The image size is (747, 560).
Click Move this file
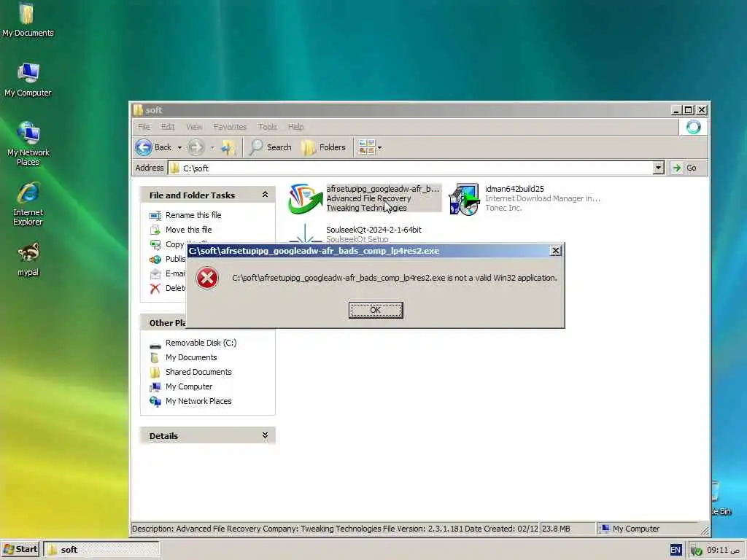189,230
